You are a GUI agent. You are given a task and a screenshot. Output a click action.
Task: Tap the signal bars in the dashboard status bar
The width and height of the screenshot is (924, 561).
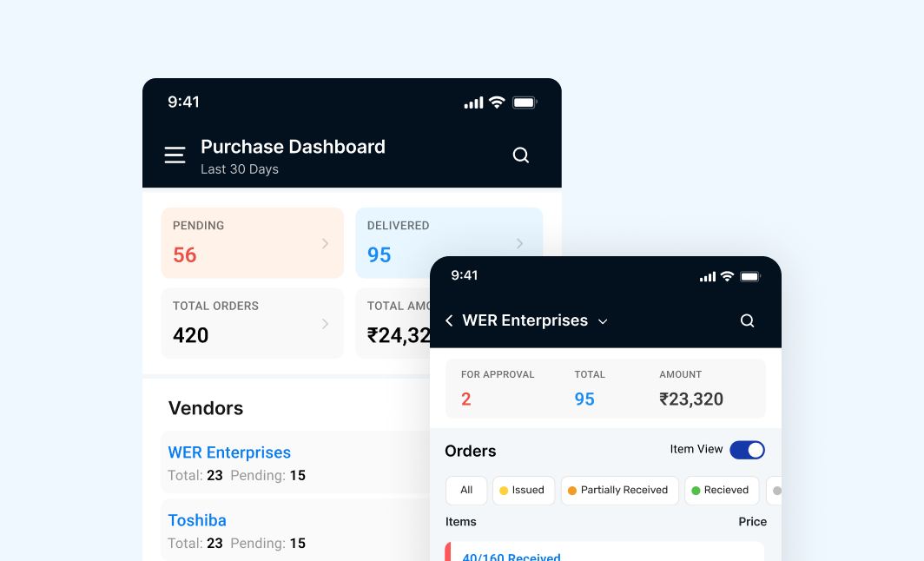pos(474,102)
